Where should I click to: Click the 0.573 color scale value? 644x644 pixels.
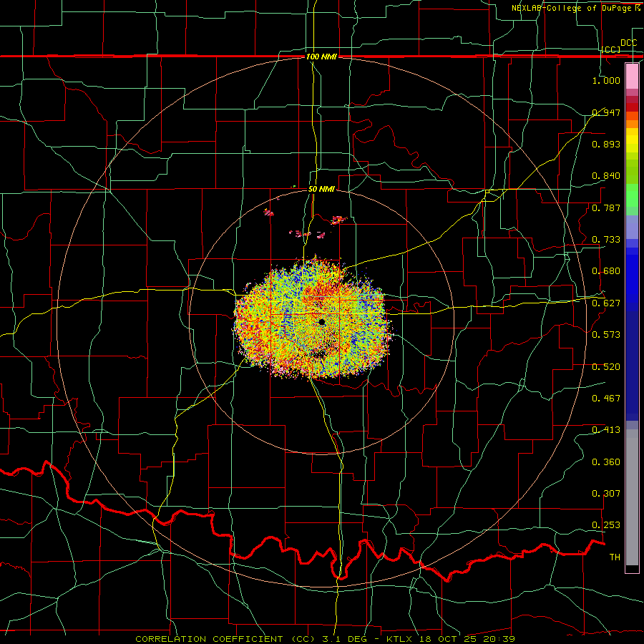(x=606, y=334)
